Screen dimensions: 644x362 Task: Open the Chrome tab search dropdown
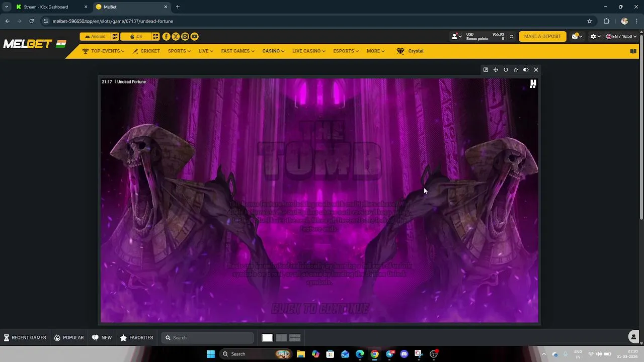[x=7, y=7]
